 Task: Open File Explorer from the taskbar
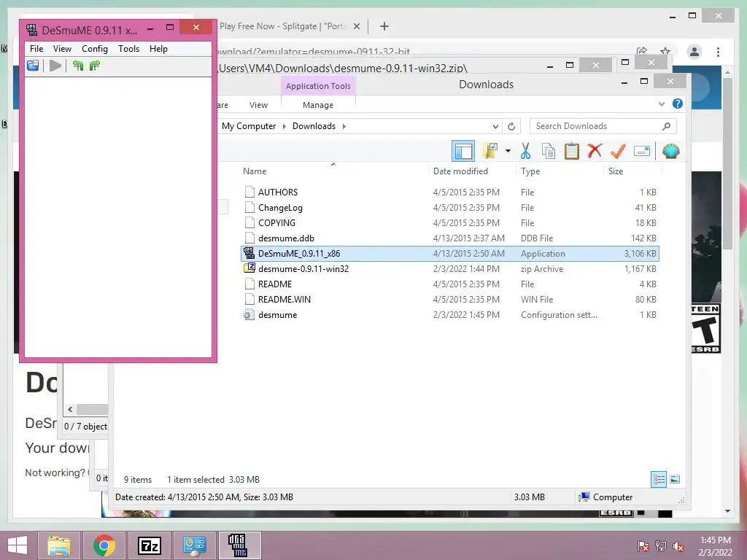coord(58,545)
